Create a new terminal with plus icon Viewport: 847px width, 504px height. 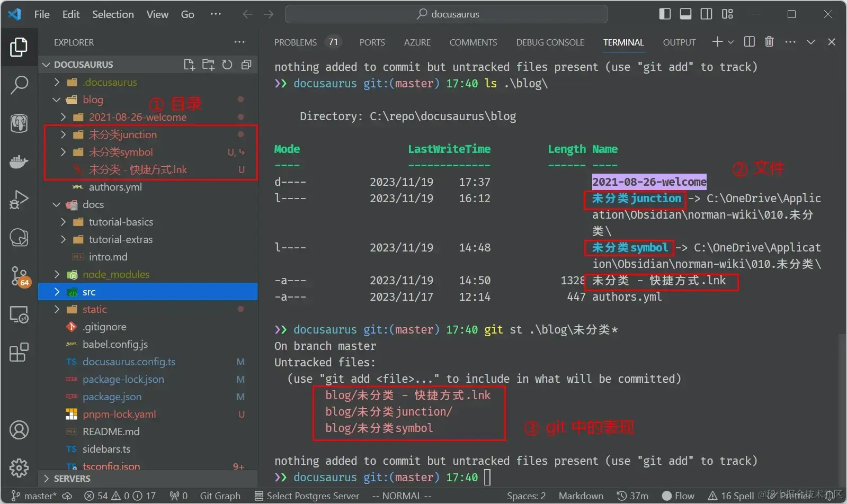click(x=717, y=42)
